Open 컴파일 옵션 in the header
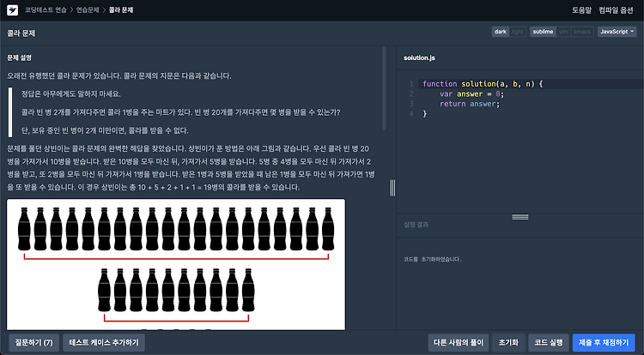 point(616,10)
